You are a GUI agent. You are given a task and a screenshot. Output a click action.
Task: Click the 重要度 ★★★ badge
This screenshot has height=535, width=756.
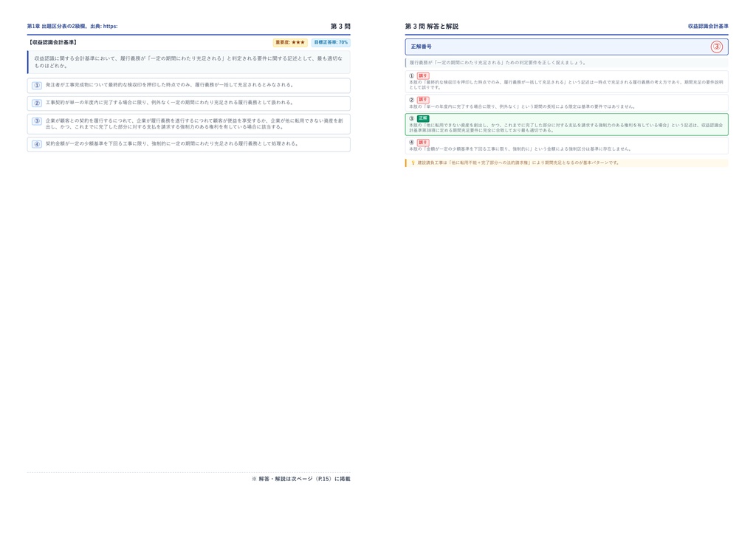coord(290,42)
